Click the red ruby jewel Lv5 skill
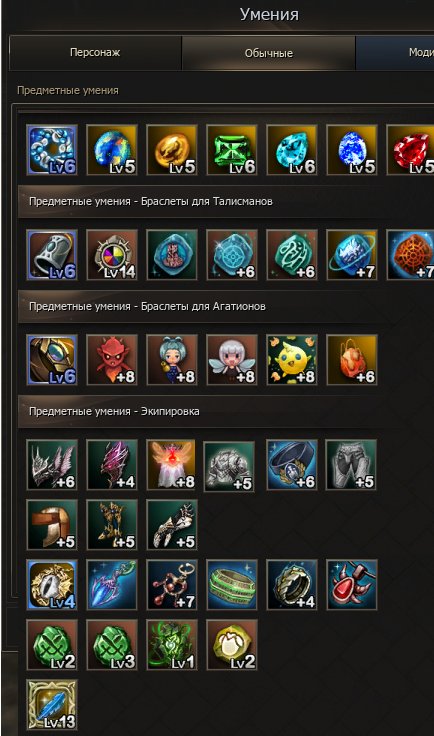This screenshot has height=736, width=434. click(x=410, y=150)
